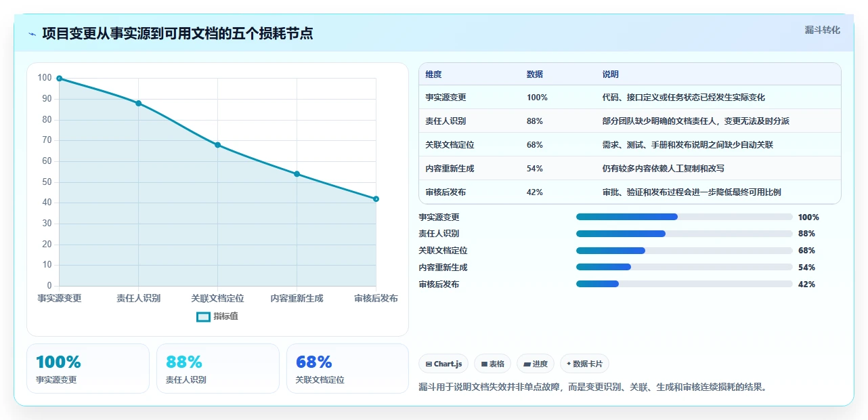Click the 68% value in the table

click(x=535, y=145)
